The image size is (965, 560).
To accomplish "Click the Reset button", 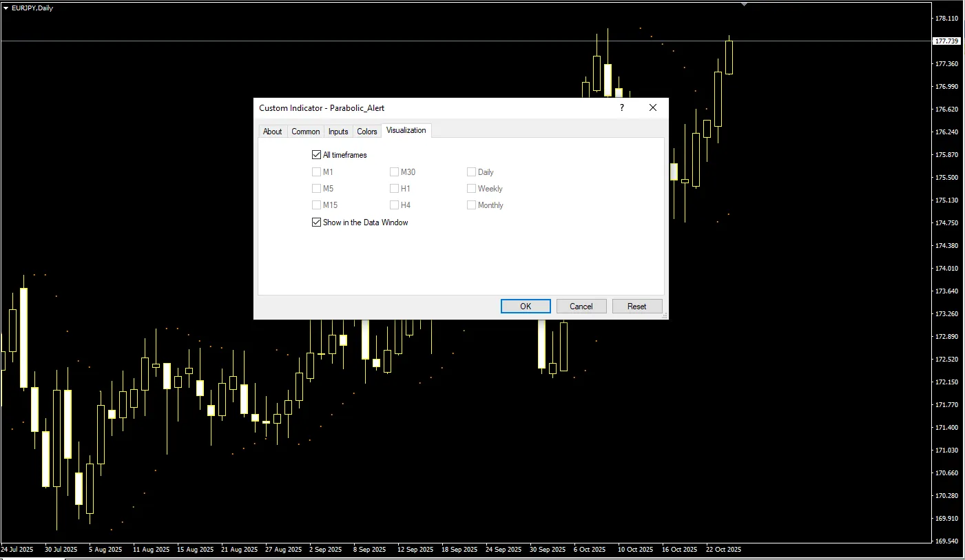I will [x=636, y=307].
